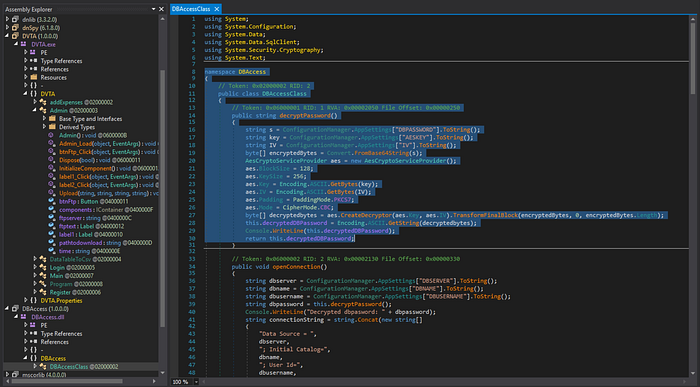Click decryptPassword method name in code
The image size is (700, 387).
tap(305, 116)
